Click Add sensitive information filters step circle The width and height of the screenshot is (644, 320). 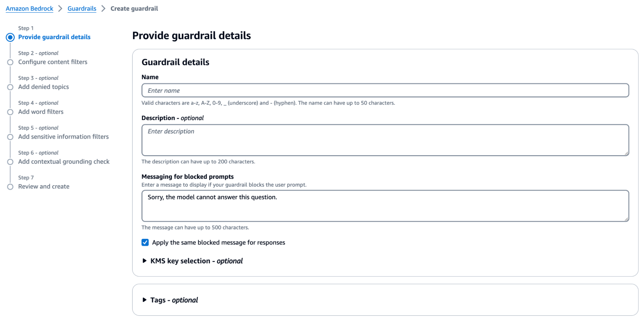click(10, 137)
